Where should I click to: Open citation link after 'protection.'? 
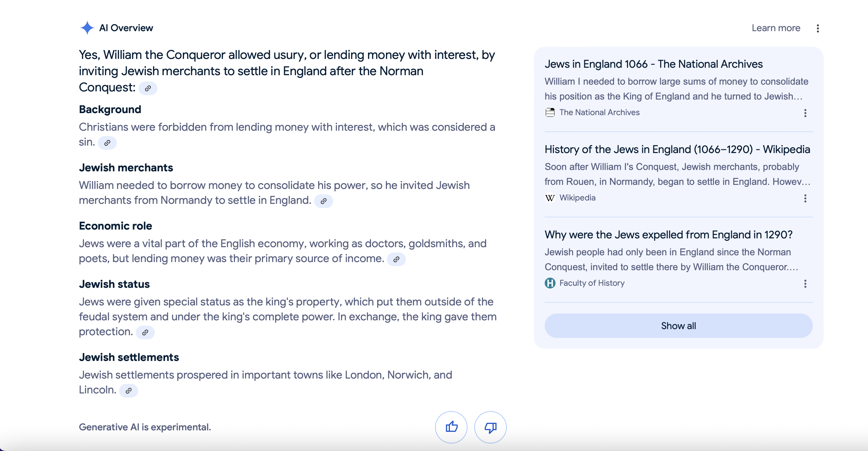click(x=145, y=332)
